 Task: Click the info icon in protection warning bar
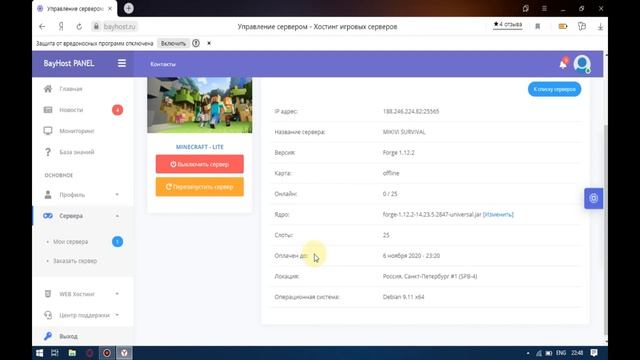click(196, 43)
